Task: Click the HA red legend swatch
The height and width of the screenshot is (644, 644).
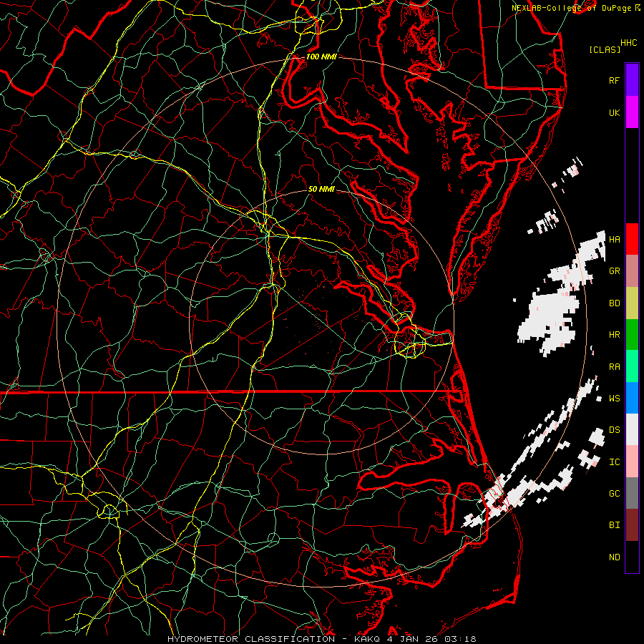Action: click(632, 239)
